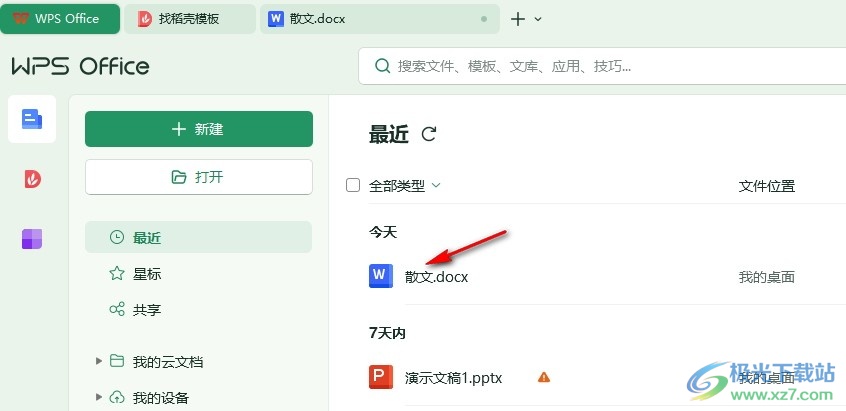Click 我的桌面 location of 散文.docx
Image resolution: width=846 pixels, height=411 pixels.
coord(767,277)
